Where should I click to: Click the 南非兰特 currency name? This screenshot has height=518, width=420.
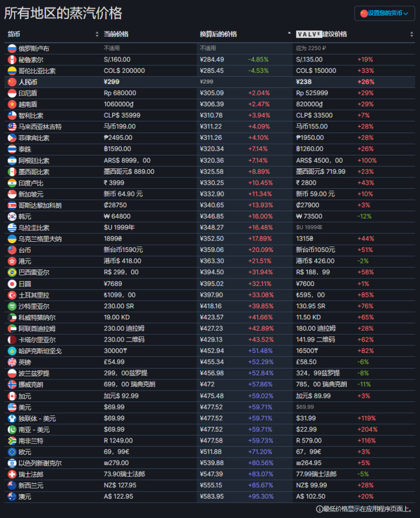pyautogui.click(x=31, y=441)
